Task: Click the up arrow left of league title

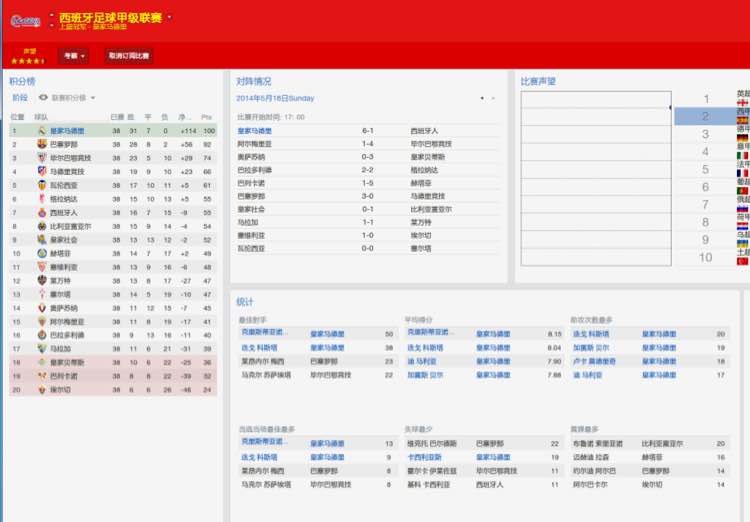Action: (52, 15)
